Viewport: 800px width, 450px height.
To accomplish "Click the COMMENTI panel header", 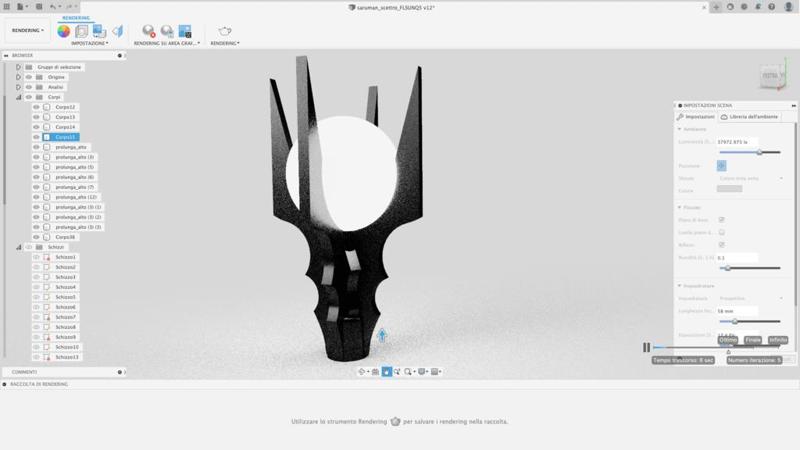I will (64, 372).
